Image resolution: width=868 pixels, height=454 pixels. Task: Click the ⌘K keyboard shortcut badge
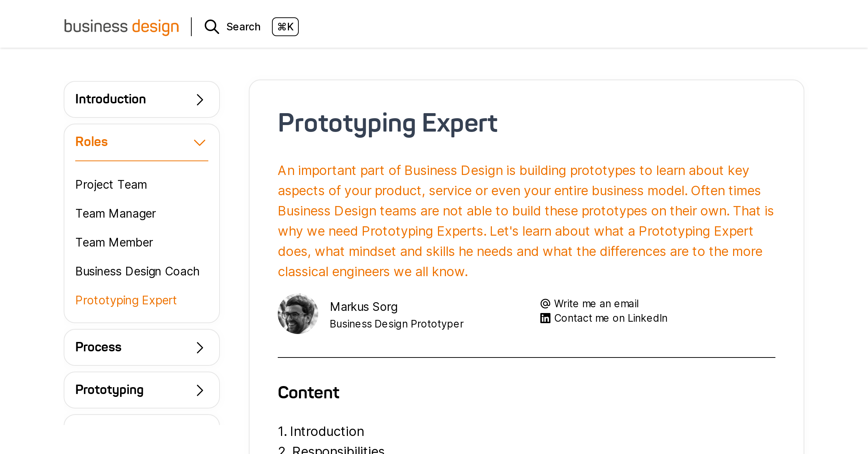pos(285,26)
